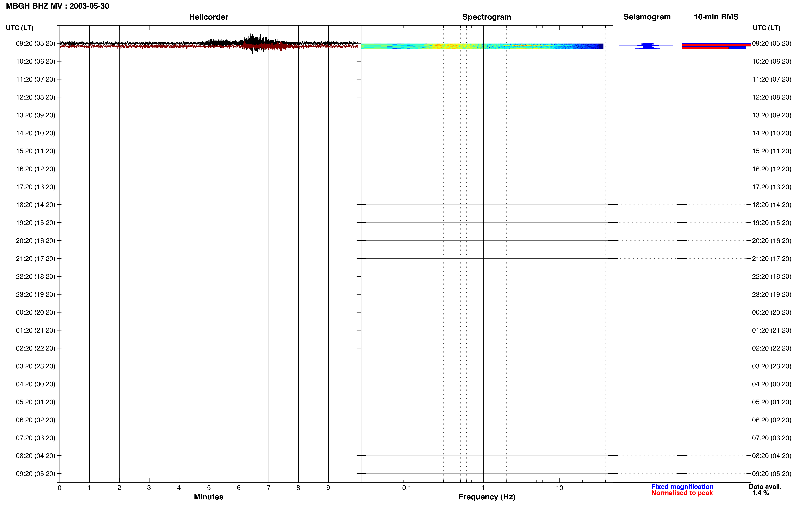Click '07:20 (03:20)' on the RMS panel time axis
This screenshot has width=812, height=508.
click(771, 438)
